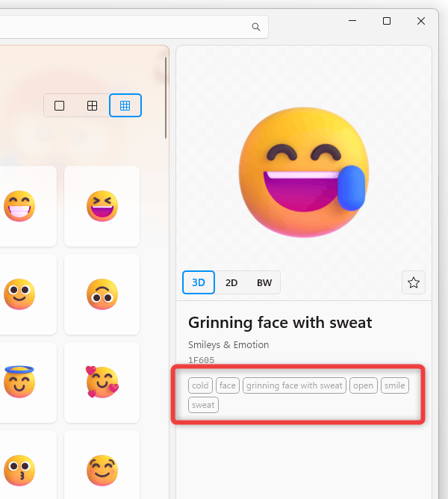Click the 'open' keyword tag
The height and width of the screenshot is (499, 448).
coord(364,385)
